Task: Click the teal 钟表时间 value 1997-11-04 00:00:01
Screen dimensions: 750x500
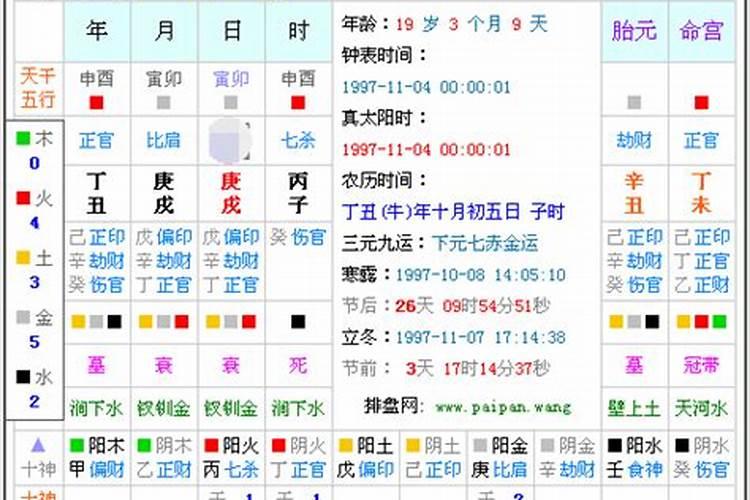Action: pos(427,87)
